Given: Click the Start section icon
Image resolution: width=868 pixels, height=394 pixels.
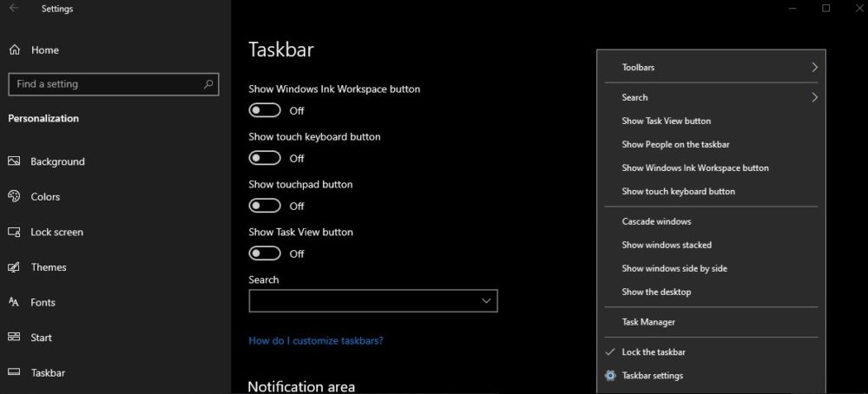Looking at the screenshot, I should point(14,338).
